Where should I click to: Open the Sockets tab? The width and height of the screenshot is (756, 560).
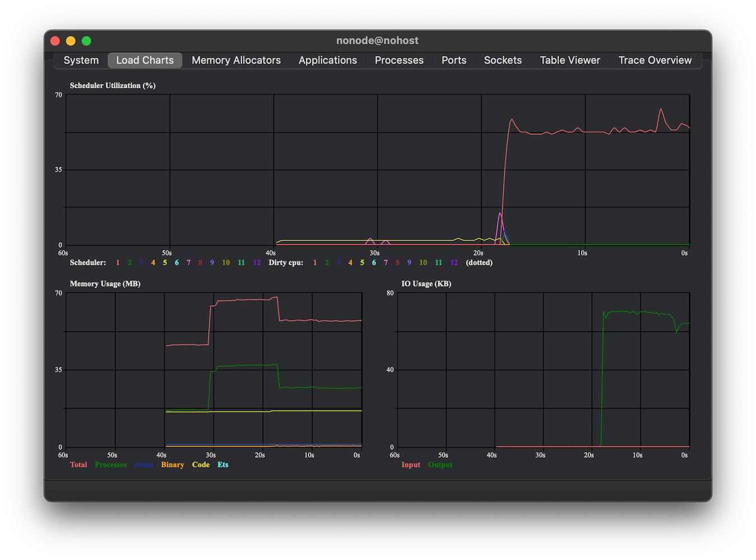(503, 60)
